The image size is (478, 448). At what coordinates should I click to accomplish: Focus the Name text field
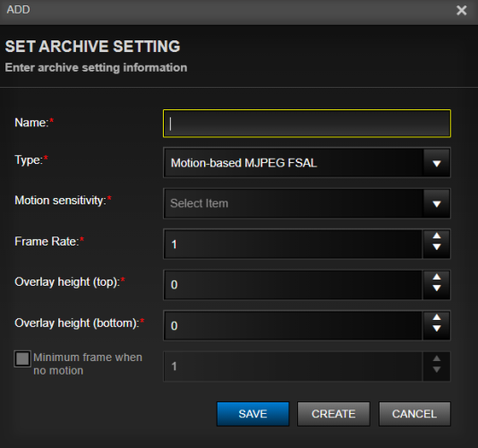(307, 124)
